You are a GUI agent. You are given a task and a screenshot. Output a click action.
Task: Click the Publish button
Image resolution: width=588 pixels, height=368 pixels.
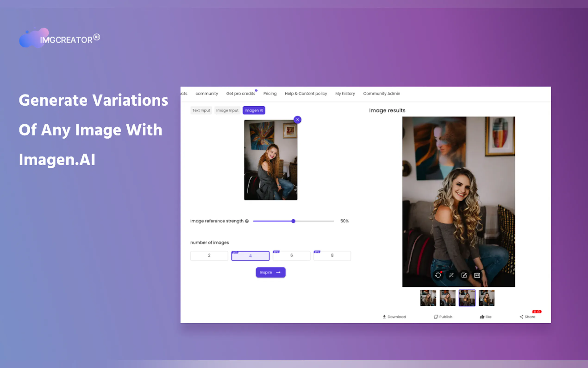[443, 317]
